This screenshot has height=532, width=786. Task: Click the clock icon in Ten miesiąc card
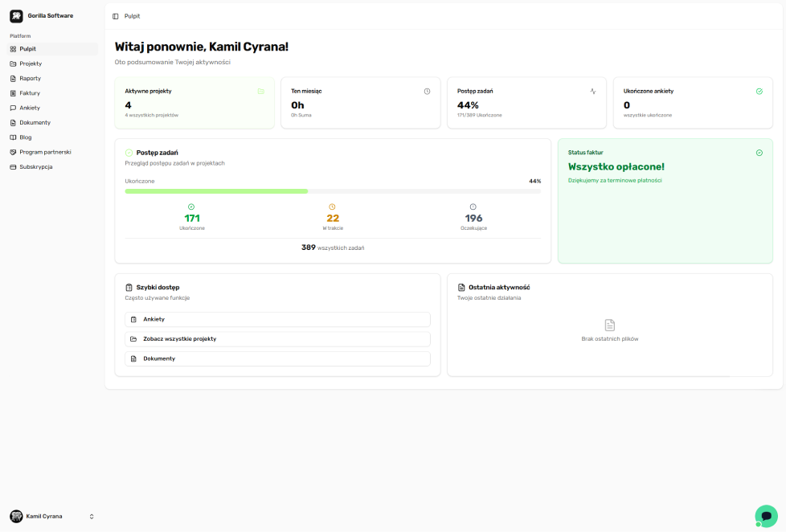[x=427, y=92]
